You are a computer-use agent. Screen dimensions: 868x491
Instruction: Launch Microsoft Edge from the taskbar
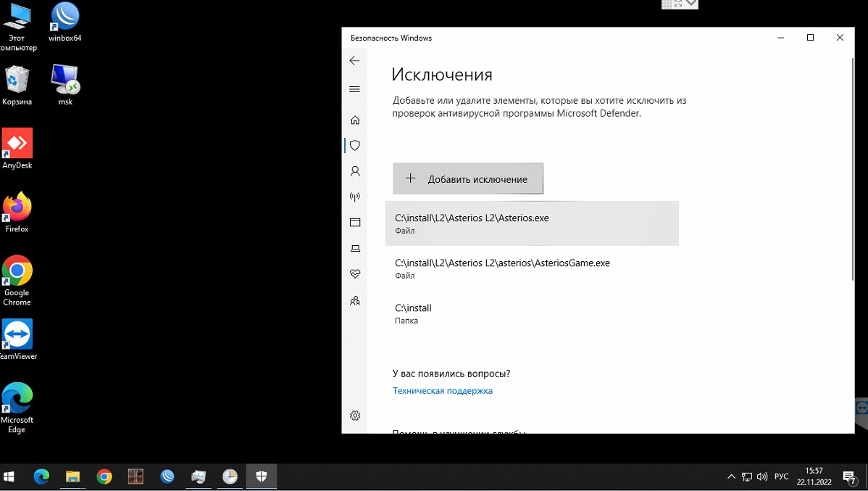pyautogui.click(x=41, y=476)
